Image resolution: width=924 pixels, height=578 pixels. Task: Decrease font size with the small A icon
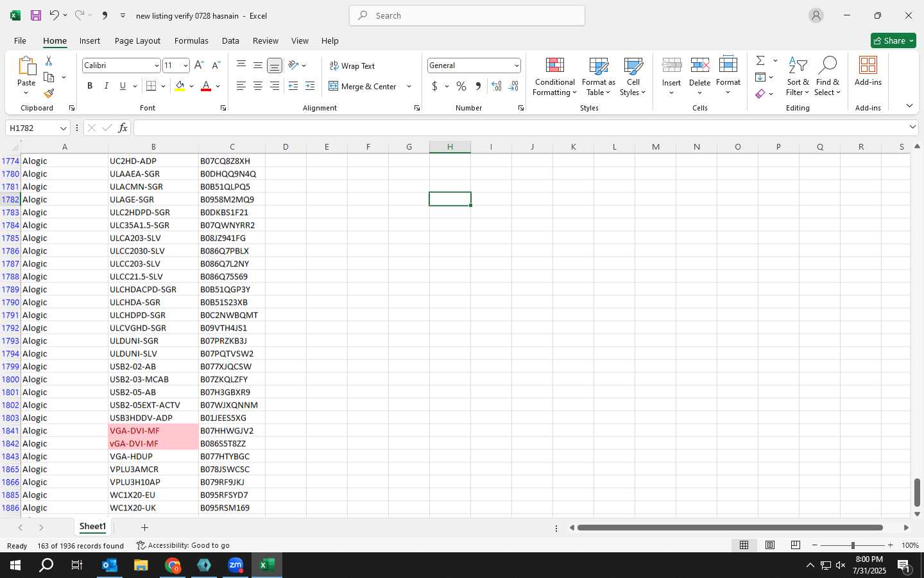point(216,66)
